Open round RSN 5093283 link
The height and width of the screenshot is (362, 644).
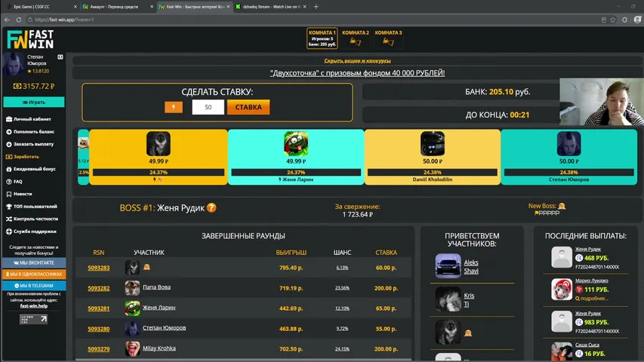point(99,268)
